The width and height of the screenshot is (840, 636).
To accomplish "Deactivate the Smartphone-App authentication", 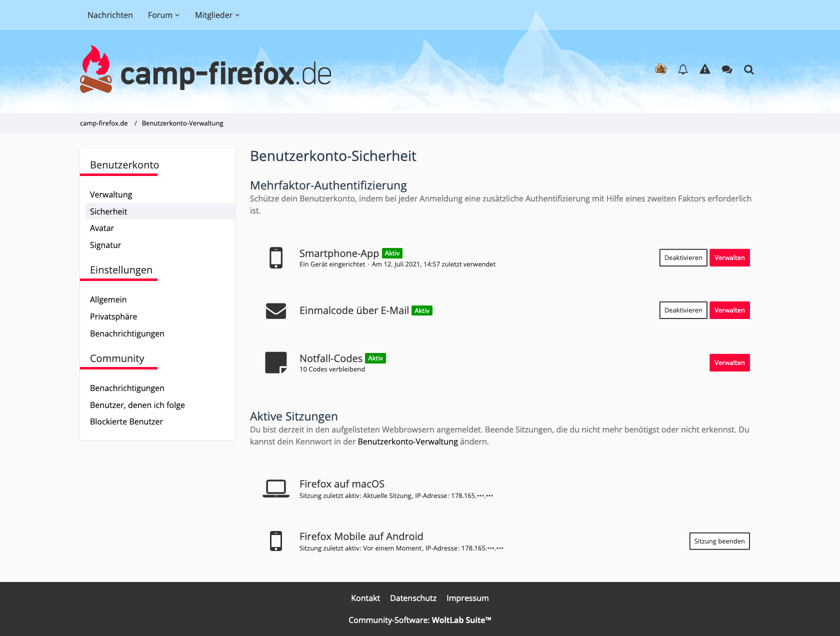I will coord(683,257).
